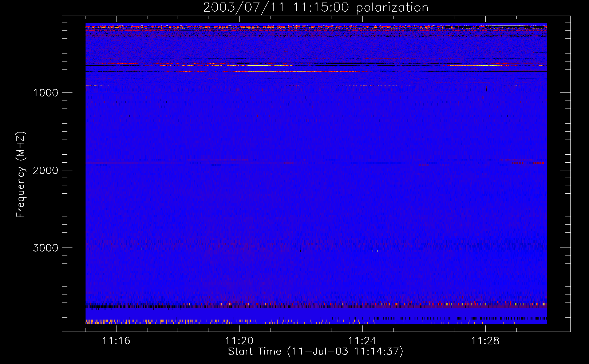The height and width of the screenshot is (364, 589).
Task: Click the 11:20 time tick label
Action: pos(239,341)
